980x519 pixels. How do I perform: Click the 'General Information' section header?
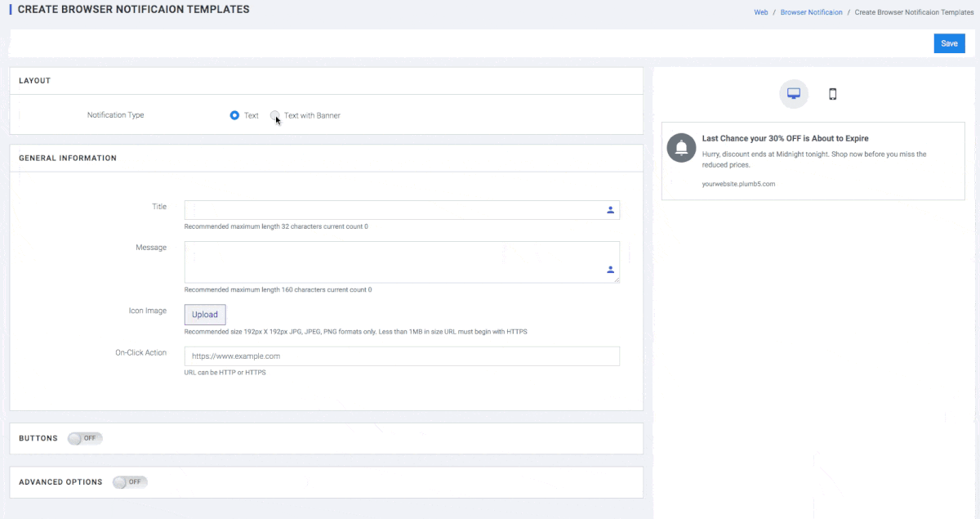[x=68, y=158]
